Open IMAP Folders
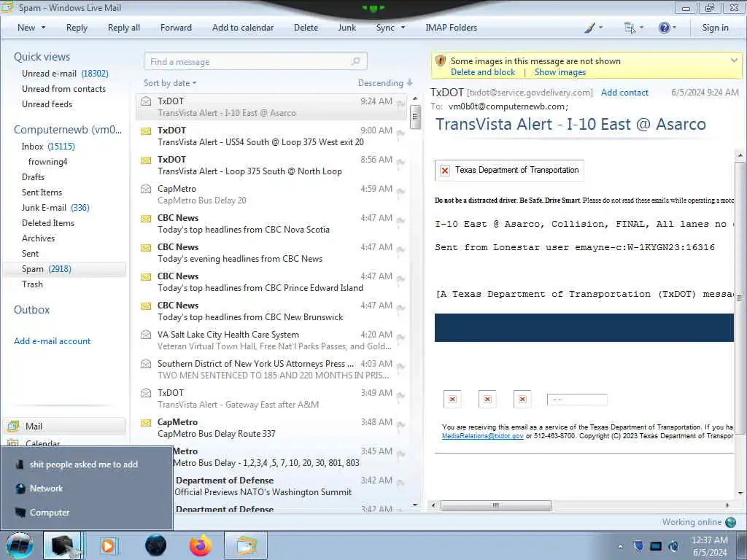The height and width of the screenshot is (560, 747). (451, 28)
